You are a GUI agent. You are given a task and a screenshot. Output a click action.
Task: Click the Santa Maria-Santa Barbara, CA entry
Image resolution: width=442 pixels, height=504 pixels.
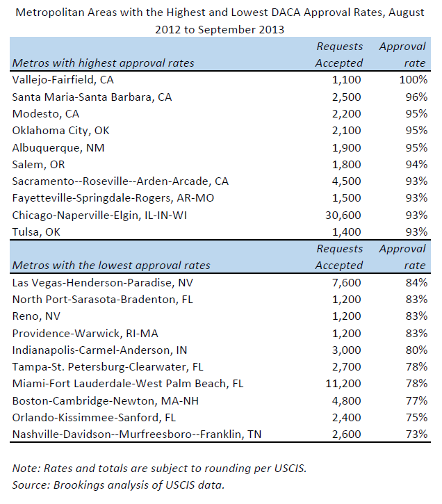pyautogui.click(x=92, y=97)
